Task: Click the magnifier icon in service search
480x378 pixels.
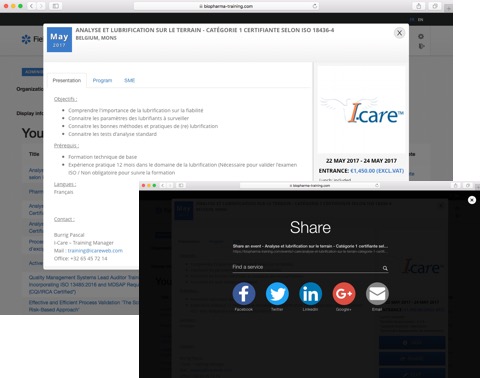Action: 385,268
